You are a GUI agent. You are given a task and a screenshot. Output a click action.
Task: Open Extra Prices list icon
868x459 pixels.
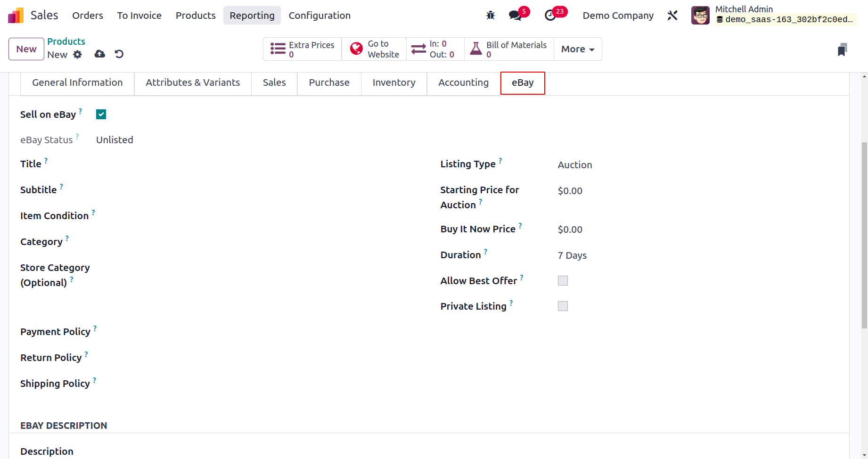pos(278,49)
